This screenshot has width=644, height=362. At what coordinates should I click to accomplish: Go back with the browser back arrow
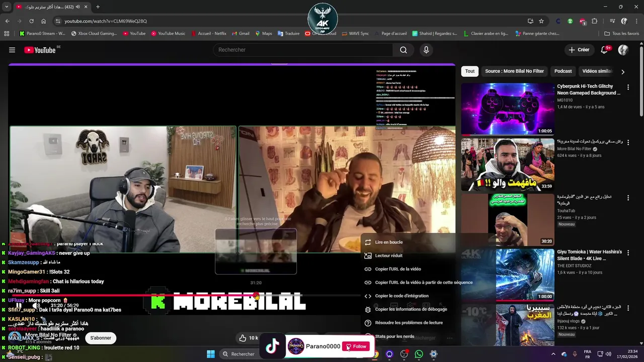click(x=7, y=21)
